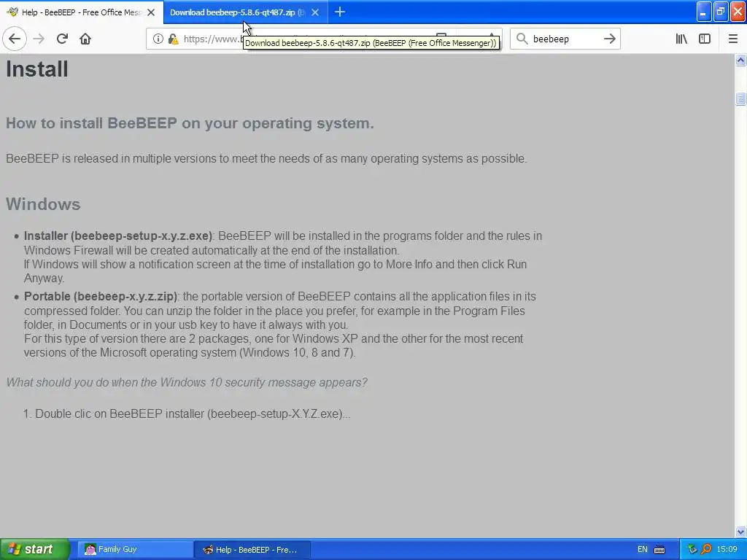Click the vertical scrollbar thumb
Screen dimensions: 747x560
740,98
